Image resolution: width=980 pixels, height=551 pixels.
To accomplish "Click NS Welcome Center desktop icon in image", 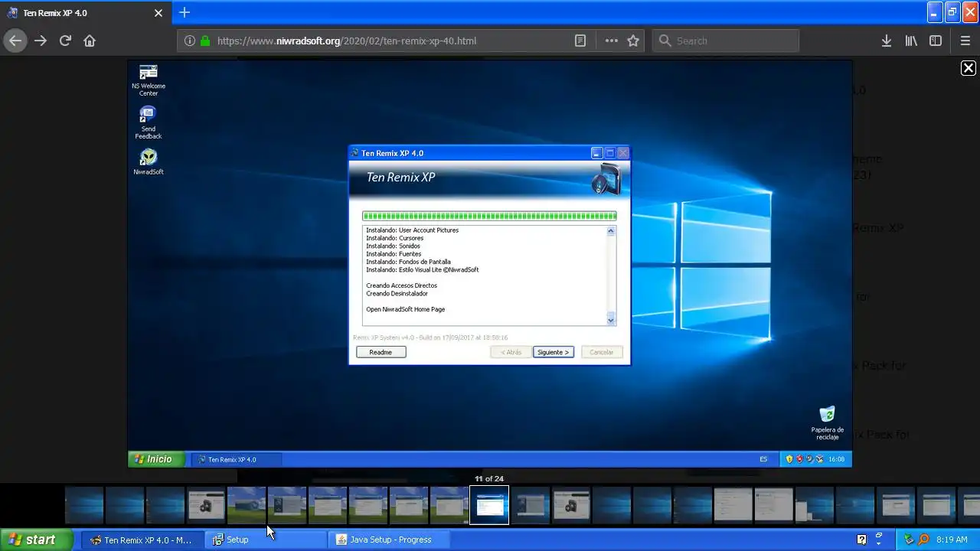I will [148, 80].
